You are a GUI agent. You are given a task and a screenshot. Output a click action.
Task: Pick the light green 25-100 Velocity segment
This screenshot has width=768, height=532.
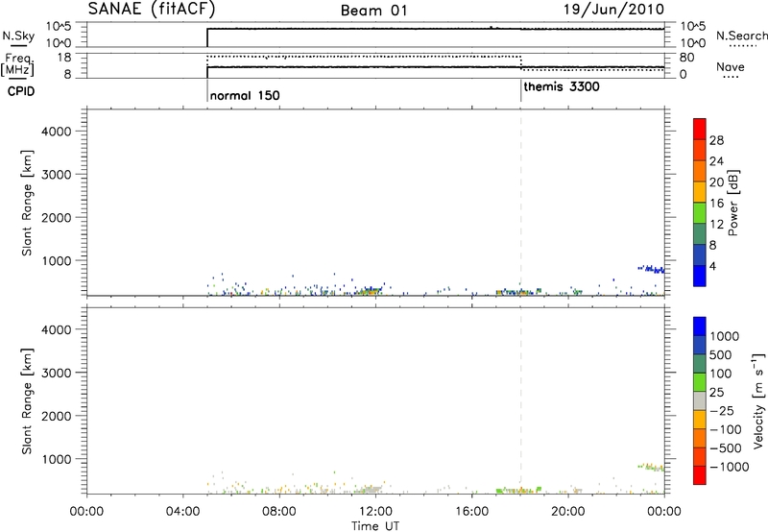point(700,382)
